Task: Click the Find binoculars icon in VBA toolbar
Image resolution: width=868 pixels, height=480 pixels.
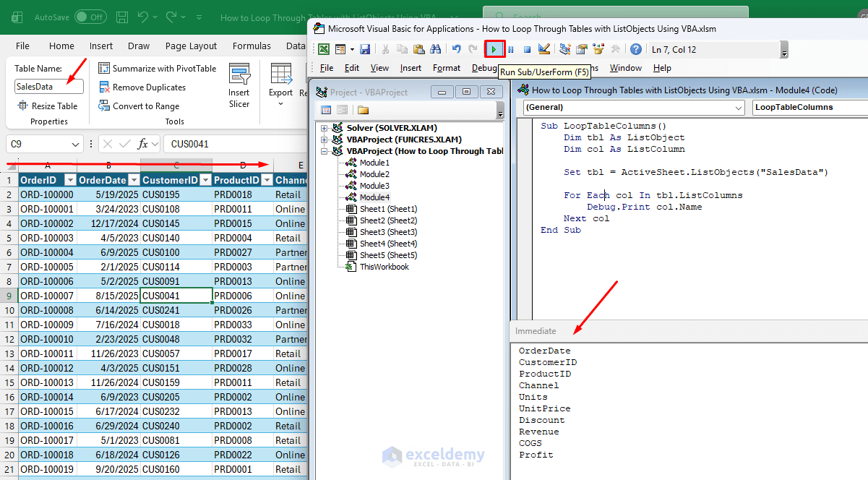Action: [x=436, y=49]
